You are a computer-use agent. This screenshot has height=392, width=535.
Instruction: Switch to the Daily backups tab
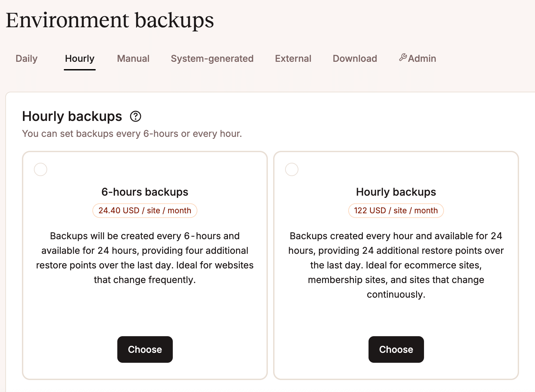pyautogui.click(x=27, y=58)
